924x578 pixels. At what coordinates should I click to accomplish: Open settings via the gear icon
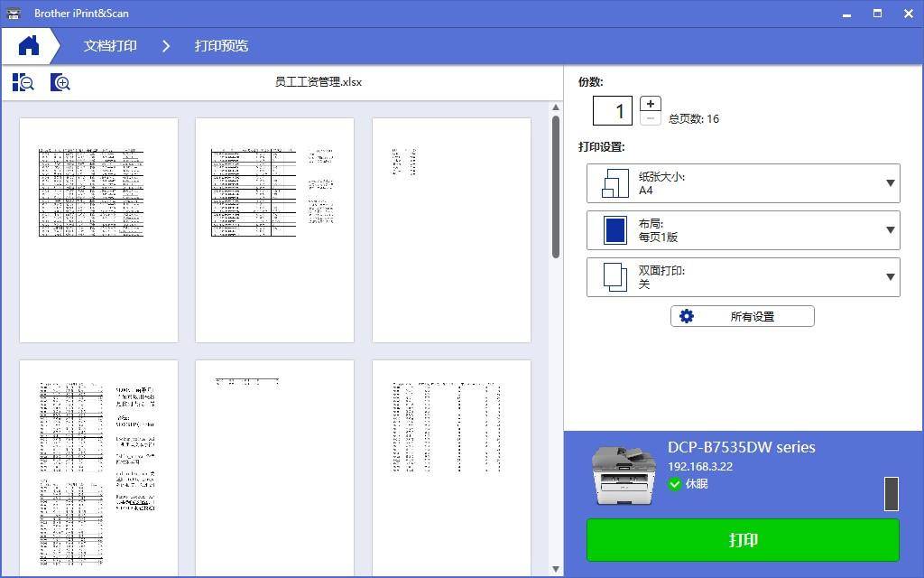tap(687, 316)
